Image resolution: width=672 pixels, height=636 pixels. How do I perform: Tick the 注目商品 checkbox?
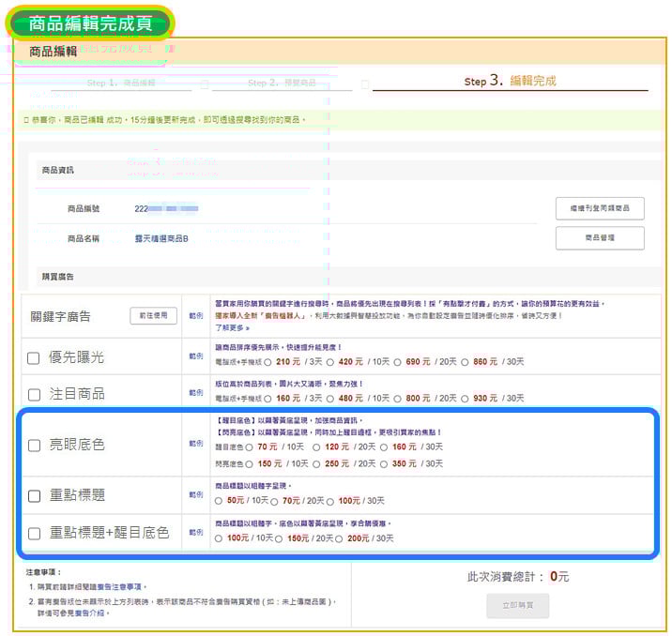tap(34, 394)
